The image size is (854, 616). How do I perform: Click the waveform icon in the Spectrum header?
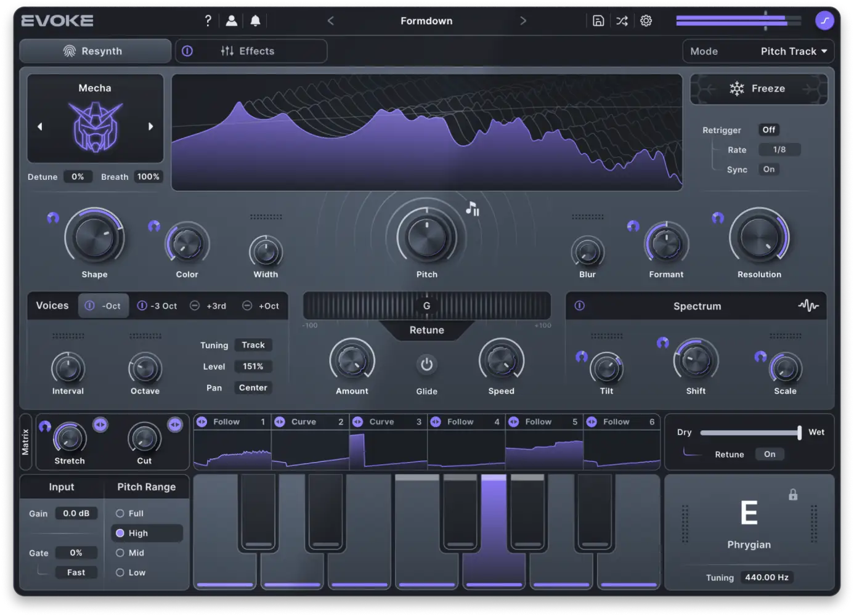(808, 306)
